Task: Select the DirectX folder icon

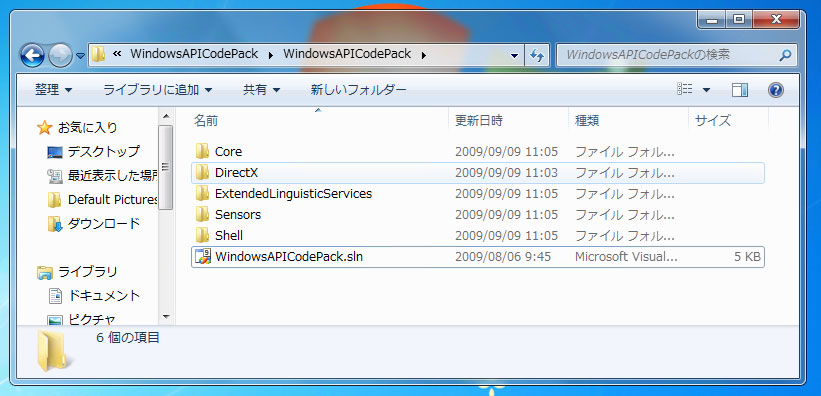Action: tap(202, 172)
